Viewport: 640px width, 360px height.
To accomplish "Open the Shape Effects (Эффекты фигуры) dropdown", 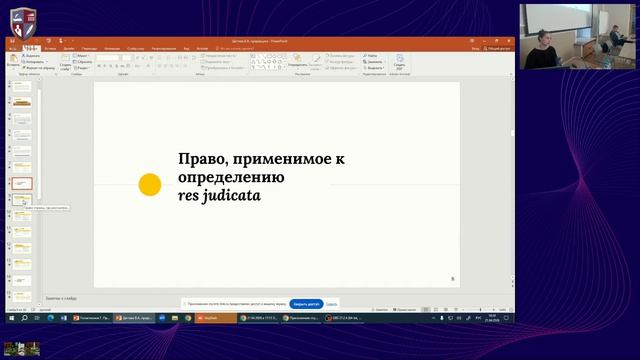I will pyautogui.click(x=342, y=68).
